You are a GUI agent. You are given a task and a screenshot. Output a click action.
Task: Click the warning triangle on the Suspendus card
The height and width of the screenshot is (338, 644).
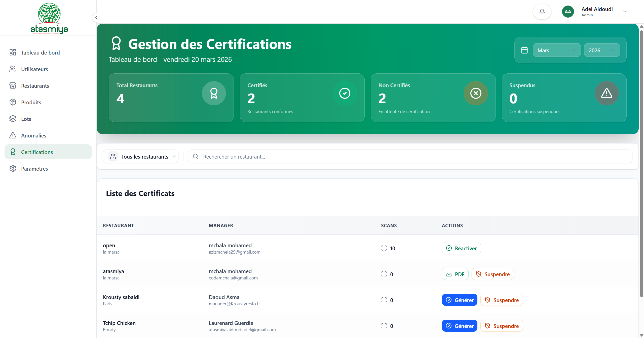point(607,93)
